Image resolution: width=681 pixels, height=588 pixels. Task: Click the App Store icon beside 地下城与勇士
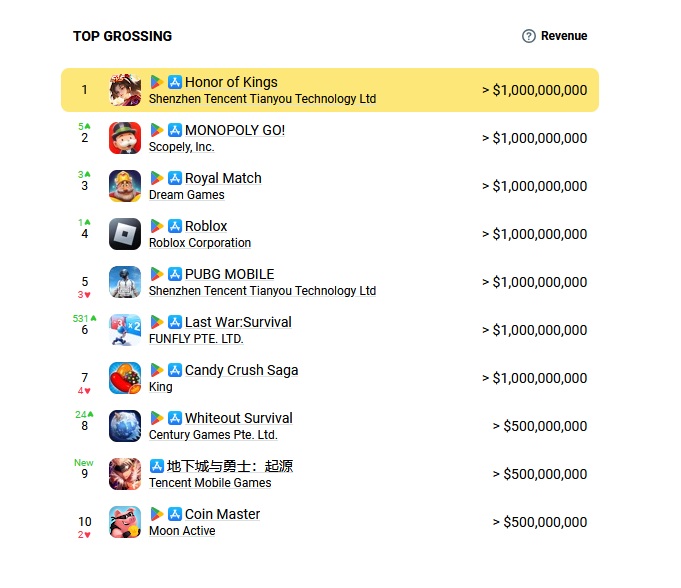pos(157,466)
